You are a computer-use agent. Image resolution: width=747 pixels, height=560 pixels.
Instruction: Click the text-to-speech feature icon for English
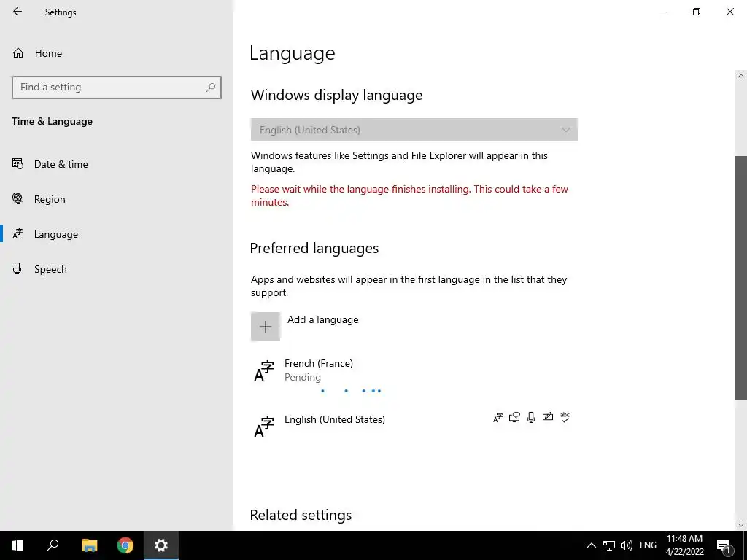[514, 418]
